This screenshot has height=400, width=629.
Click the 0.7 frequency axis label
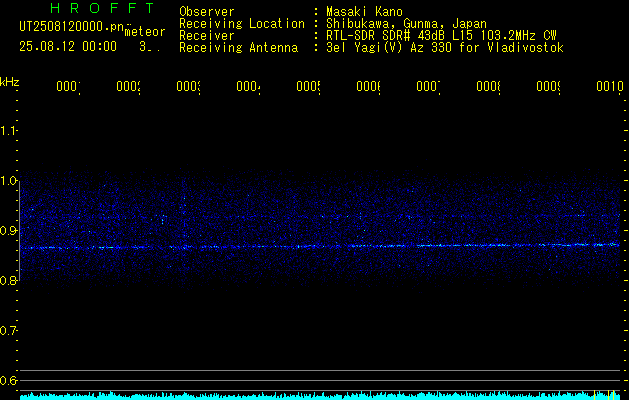click(x=8, y=330)
